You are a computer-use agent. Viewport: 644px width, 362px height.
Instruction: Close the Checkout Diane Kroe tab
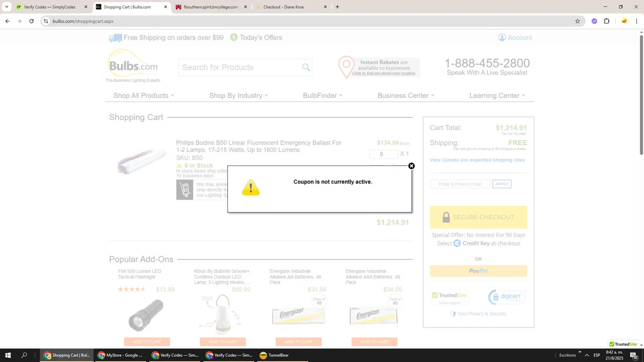tap(325, 7)
